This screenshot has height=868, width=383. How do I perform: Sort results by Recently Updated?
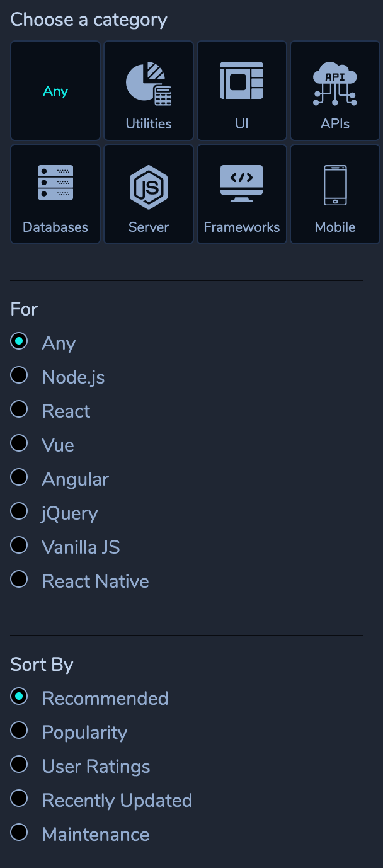pos(20,799)
